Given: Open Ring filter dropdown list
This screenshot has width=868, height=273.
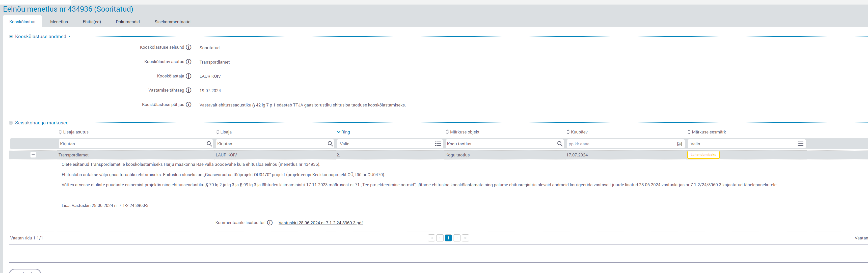Looking at the screenshot, I should [438, 144].
